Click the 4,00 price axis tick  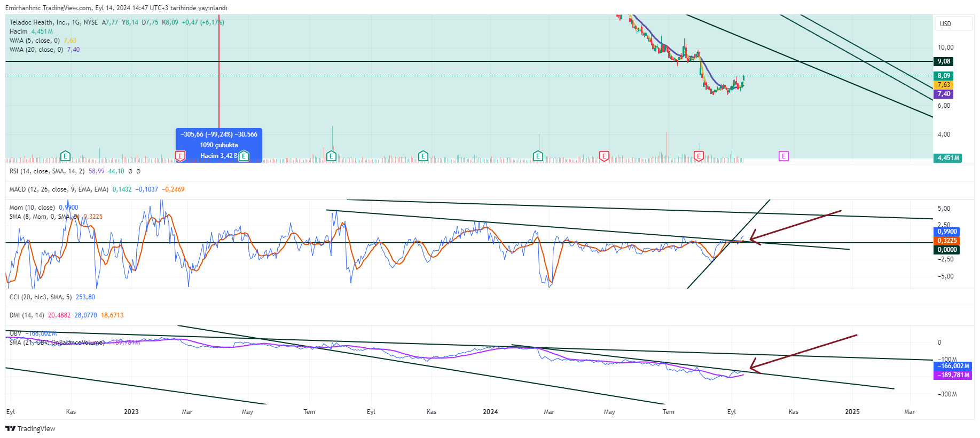pos(944,134)
